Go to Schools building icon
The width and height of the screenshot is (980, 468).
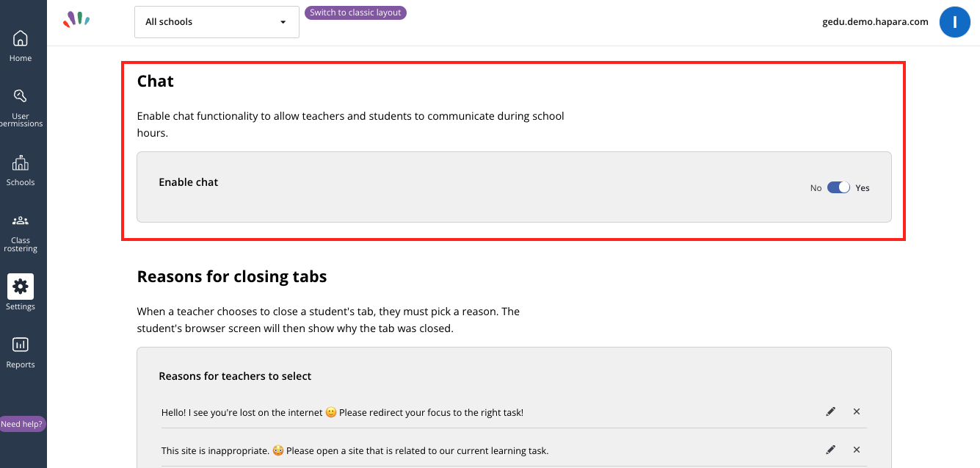(21, 162)
